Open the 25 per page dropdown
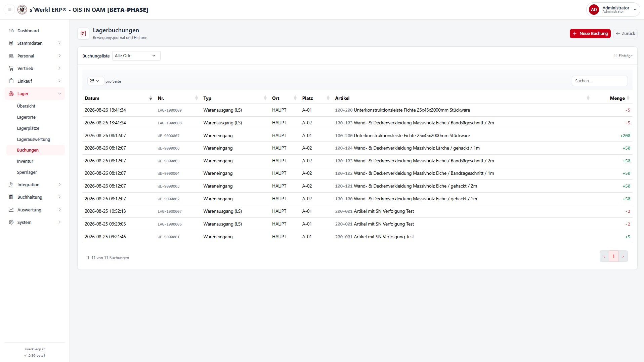 pyautogui.click(x=95, y=81)
